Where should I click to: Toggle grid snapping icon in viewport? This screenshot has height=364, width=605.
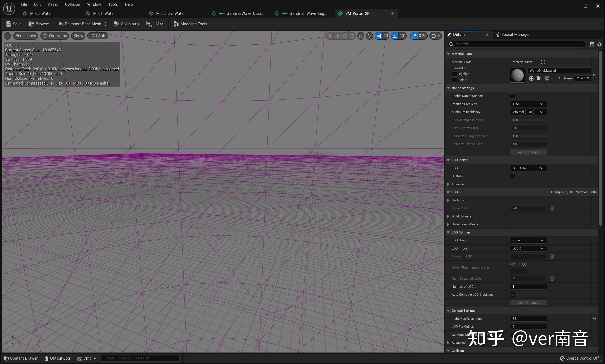[x=379, y=36]
